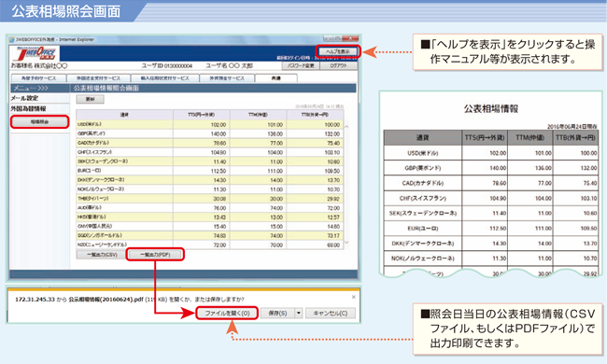Select the AUD(豪ドル) row in the web table
Image resolution: width=607 pixels, height=364 pixels.
(209, 208)
